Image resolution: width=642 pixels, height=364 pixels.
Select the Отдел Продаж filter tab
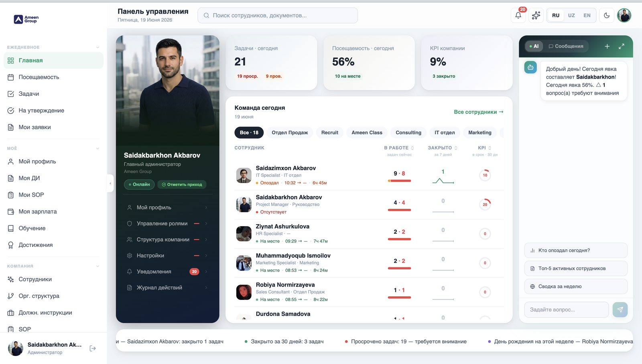[290, 133]
